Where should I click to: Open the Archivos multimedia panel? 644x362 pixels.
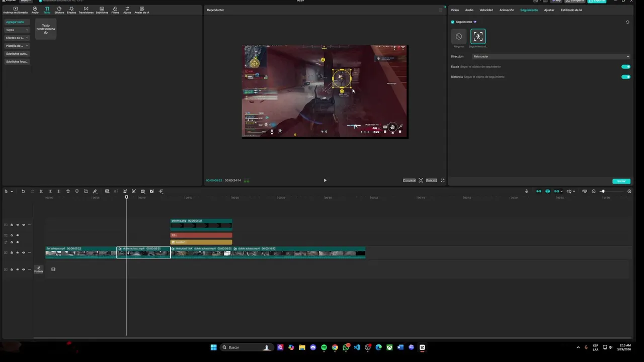(x=15, y=10)
